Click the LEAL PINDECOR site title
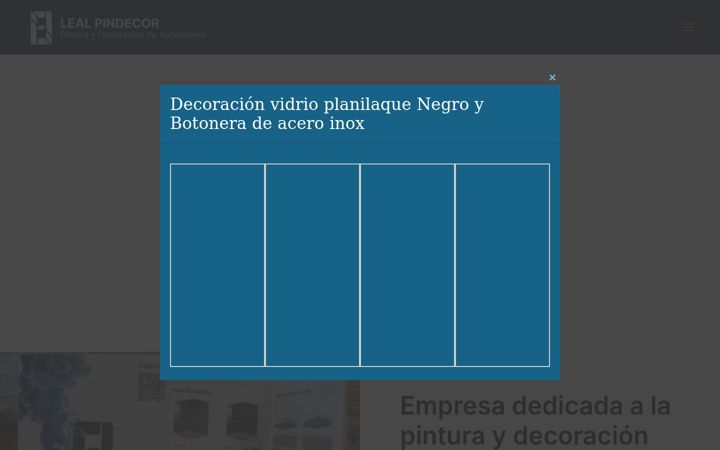The width and height of the screenshot is (720, 450). point(110,23)
